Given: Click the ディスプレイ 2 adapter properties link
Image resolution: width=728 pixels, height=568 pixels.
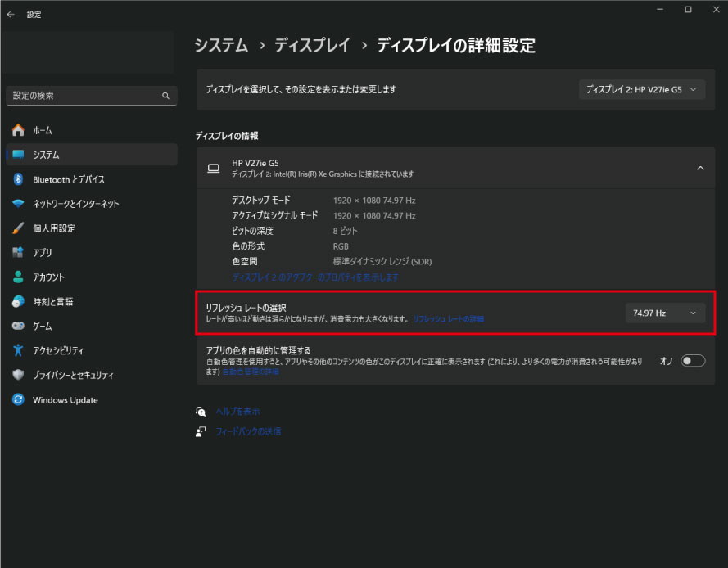Looking at the screenshot, I should point(315,277).
